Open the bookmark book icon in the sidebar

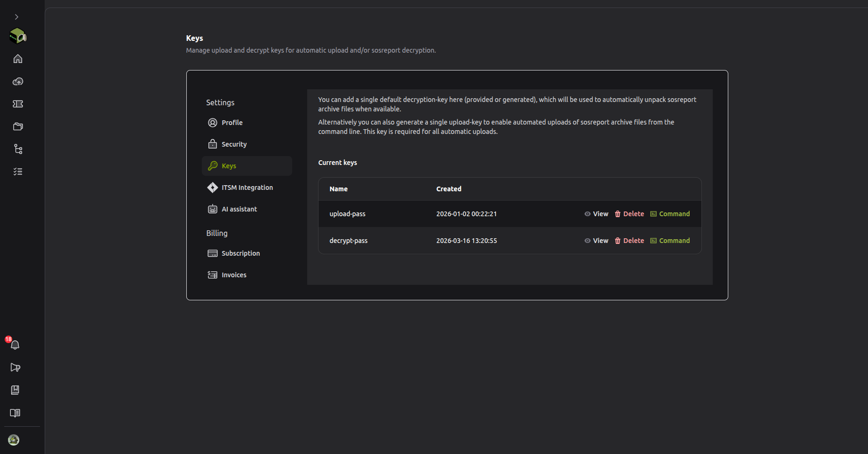click(x=15, y=390)
